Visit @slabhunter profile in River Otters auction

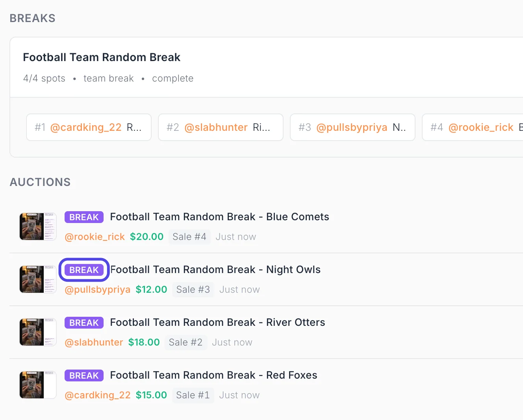point(94,342)
